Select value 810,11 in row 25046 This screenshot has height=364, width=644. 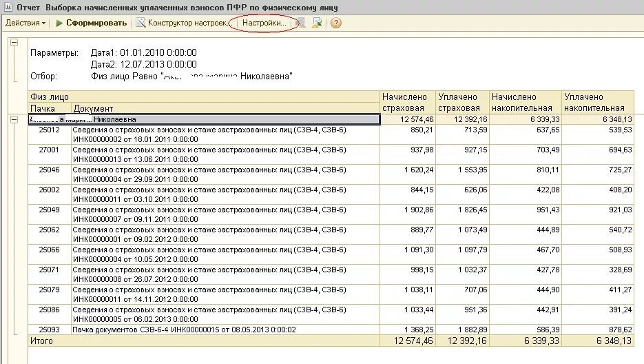click(548, 170)
